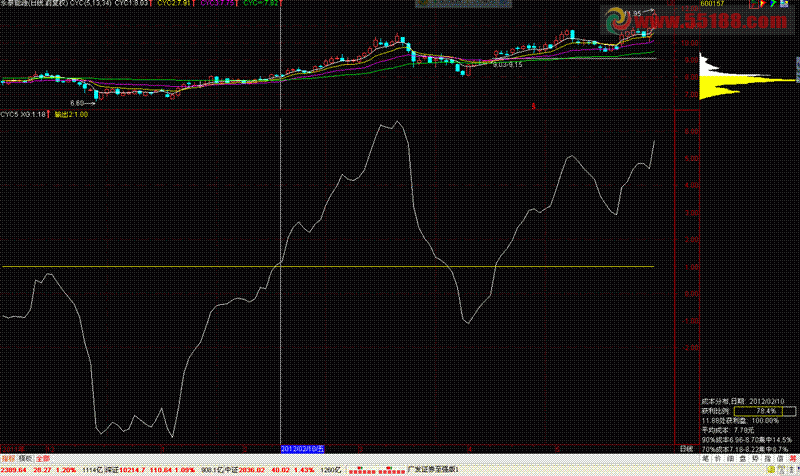Click the yellow 输出2:1.00 label
This screenshot has width=800, height=476.
pos(71,114)
